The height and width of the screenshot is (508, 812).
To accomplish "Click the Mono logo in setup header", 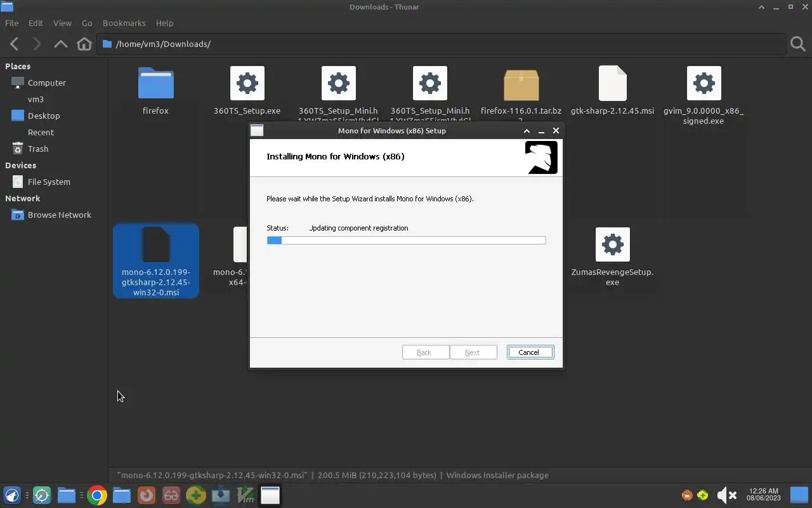I will click(x=541, y=157).
